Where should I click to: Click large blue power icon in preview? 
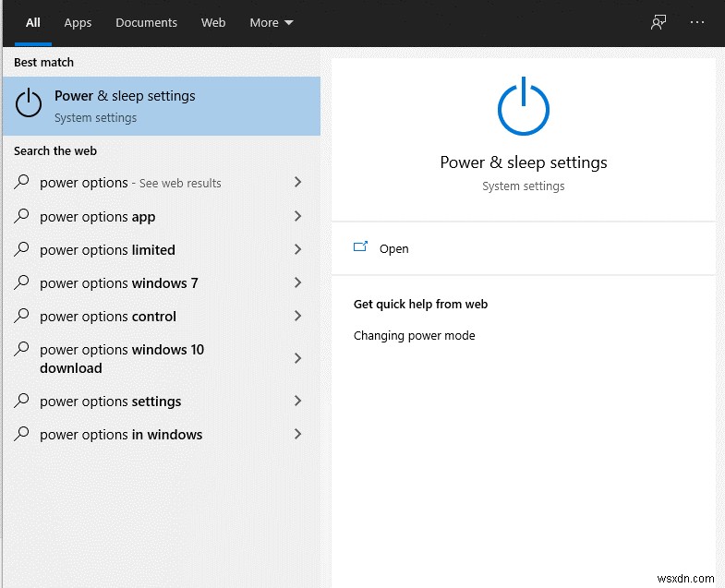524,106
